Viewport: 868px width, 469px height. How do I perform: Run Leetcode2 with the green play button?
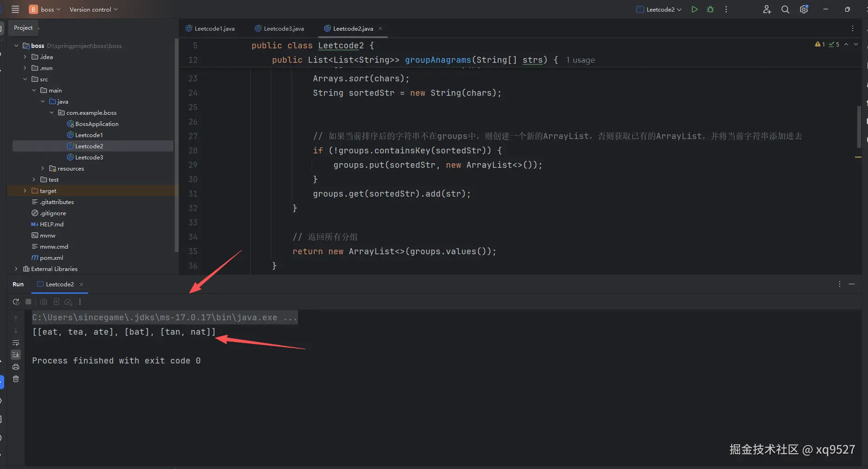pyautogui.click(x=694, y=9)
